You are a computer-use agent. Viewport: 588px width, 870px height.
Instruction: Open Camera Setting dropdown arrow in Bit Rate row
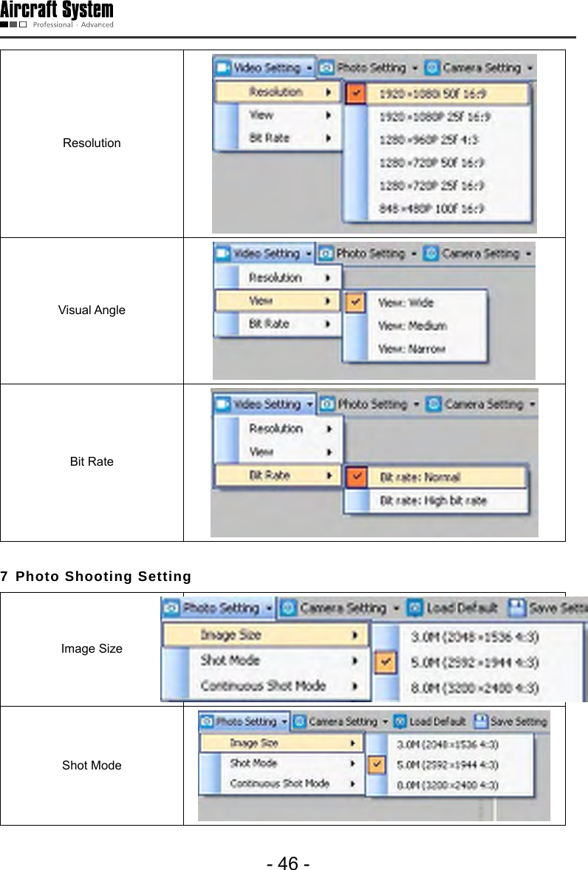[x=532, y=404]
